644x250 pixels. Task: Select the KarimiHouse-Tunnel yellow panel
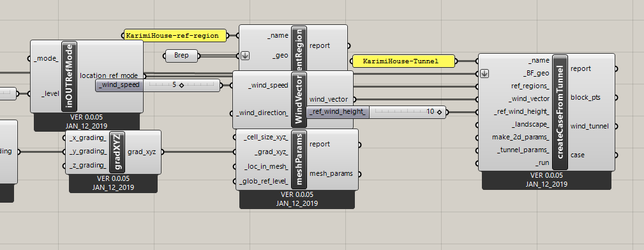(x=404, y=61)
